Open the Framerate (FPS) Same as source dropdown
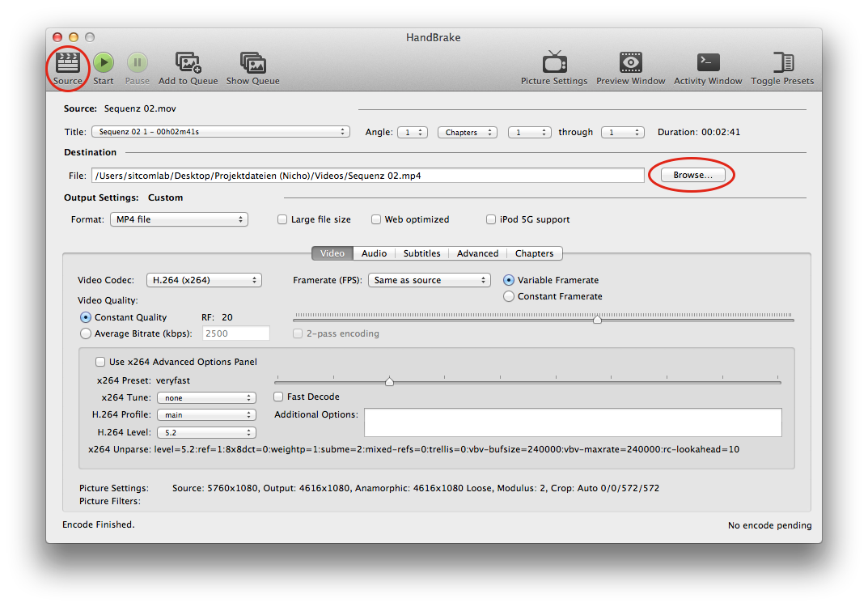The width and height of the screenshot is (868, 607). (429, 280)
